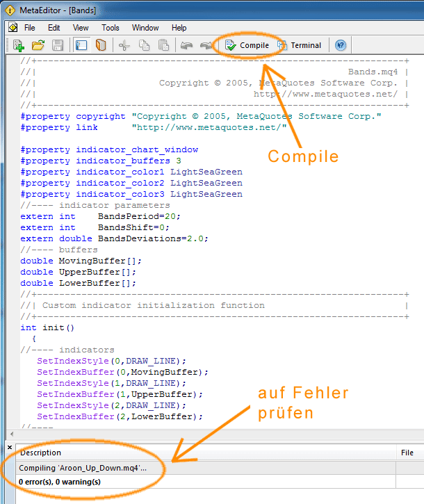The height and width of the screenshot is (504, 424).
Task: Click the horizontal scrollbar left arrow
Action: tap(12, 434)
